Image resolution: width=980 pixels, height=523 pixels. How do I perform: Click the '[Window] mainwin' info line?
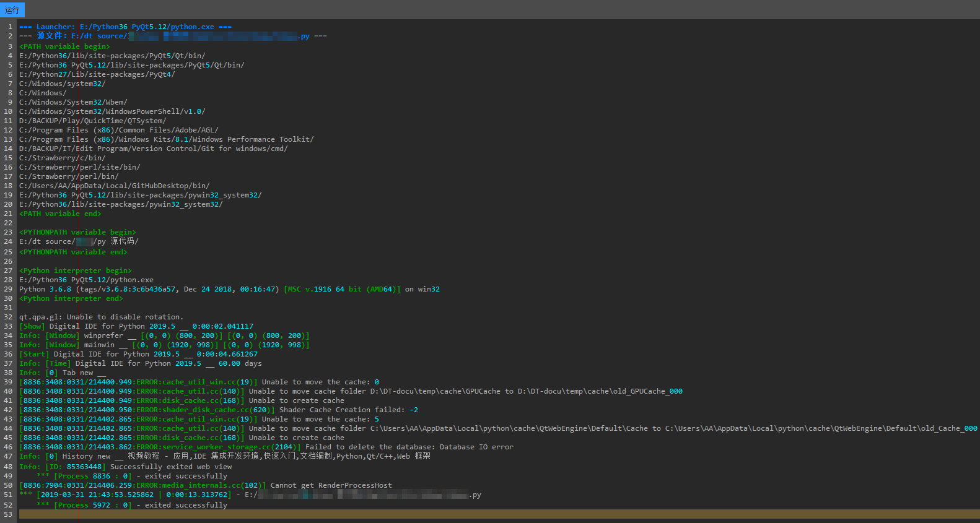(x=164, y=345)
